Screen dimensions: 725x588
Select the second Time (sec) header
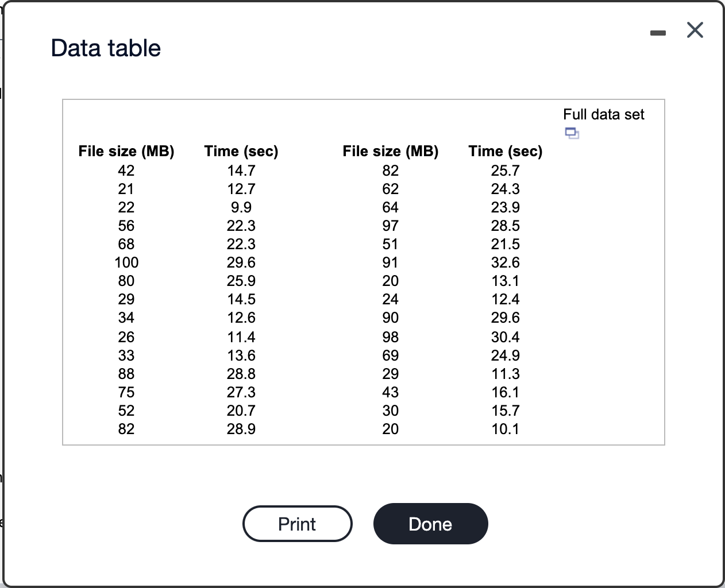click(505, 151)
